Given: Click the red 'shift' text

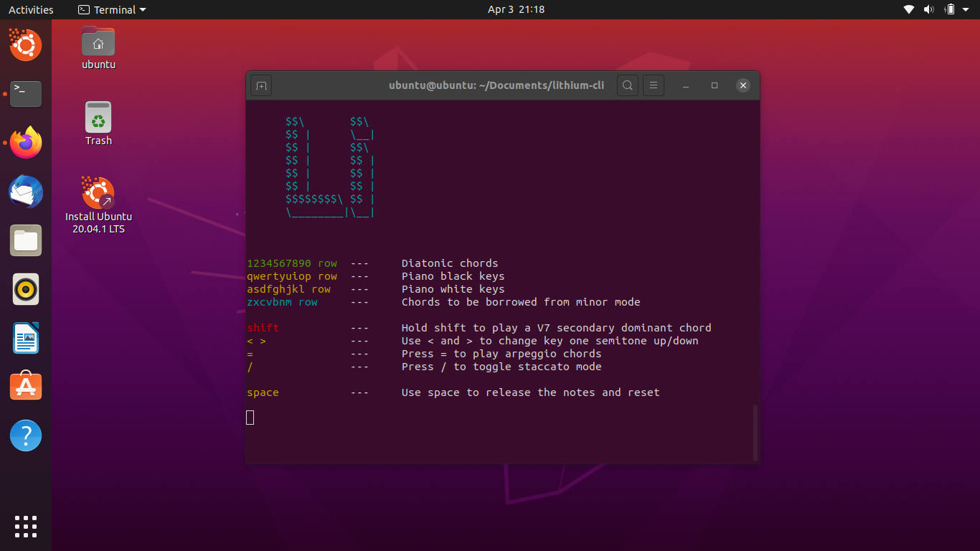Looking at the screenshot, I should coord(263,328).
